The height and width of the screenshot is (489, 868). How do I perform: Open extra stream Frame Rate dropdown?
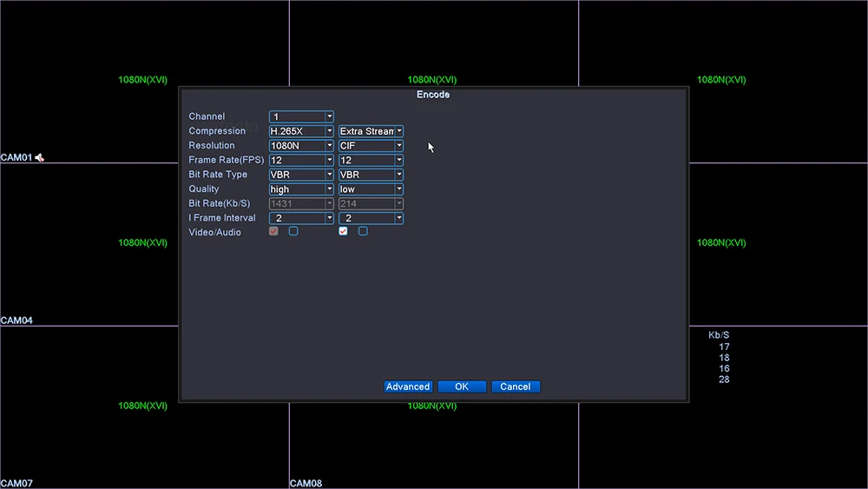[x=371, y=160]
